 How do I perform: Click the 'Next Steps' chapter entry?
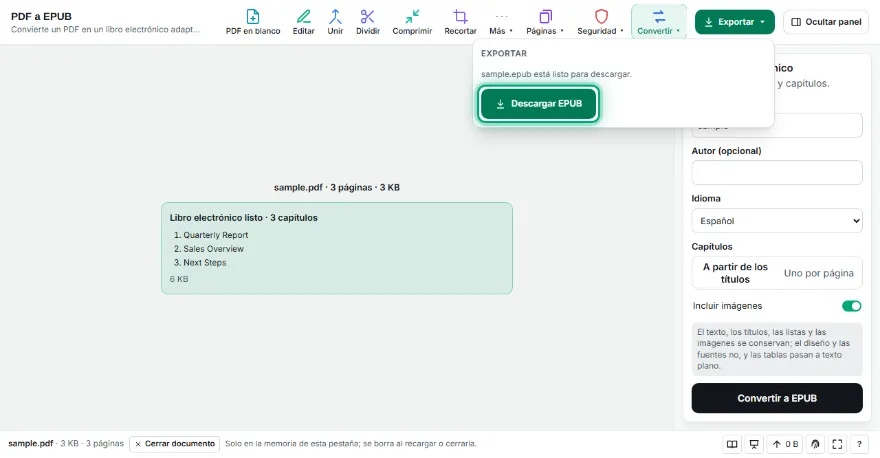[x=204, y=263]
